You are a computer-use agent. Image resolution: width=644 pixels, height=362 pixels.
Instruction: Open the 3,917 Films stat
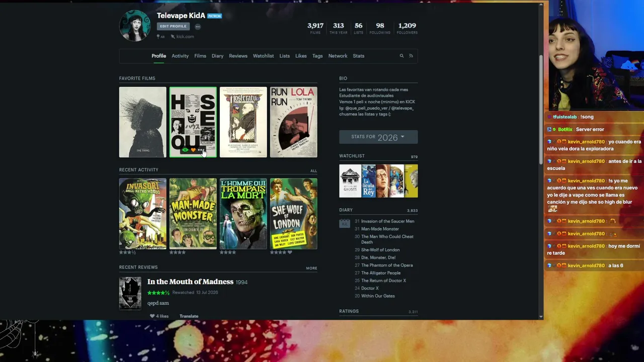coord(315,28)
